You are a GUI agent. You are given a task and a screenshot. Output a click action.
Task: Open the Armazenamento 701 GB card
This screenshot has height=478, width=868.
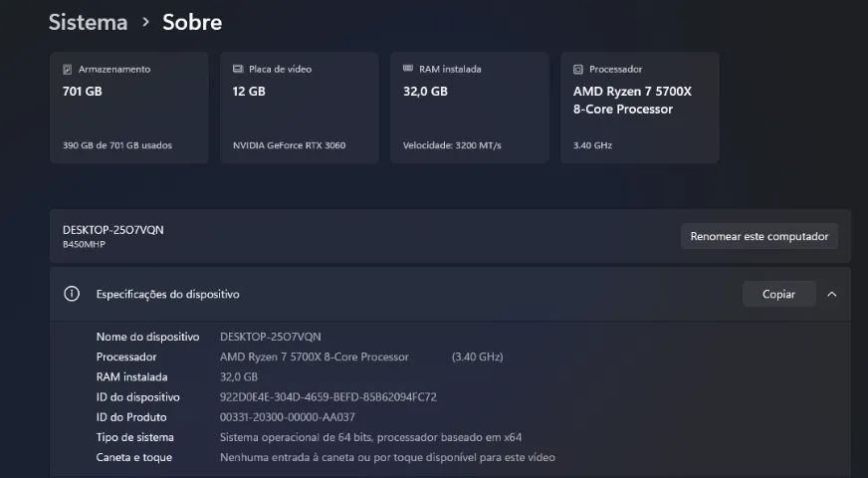[x=129, y=108]
